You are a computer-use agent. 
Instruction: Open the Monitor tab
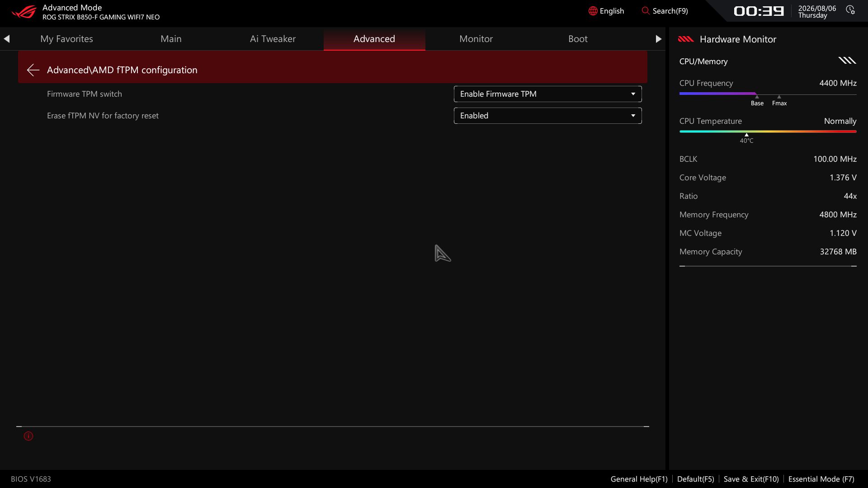coord(476,39)
